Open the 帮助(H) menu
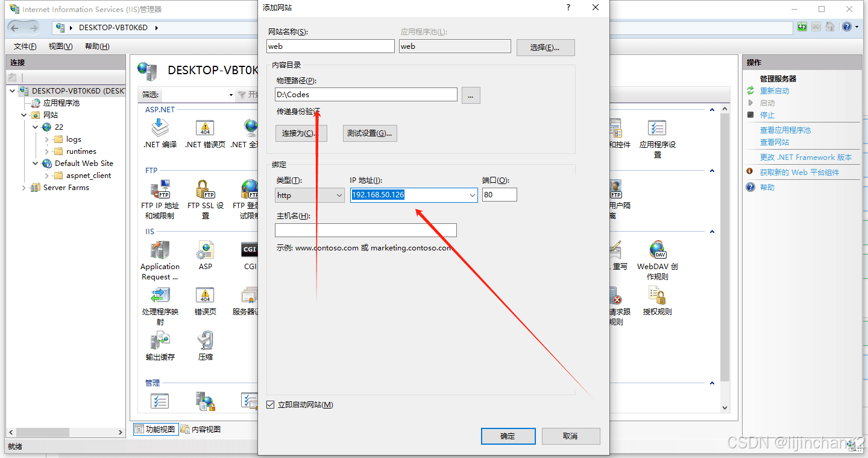868x458 pixels. pos(97,46)
